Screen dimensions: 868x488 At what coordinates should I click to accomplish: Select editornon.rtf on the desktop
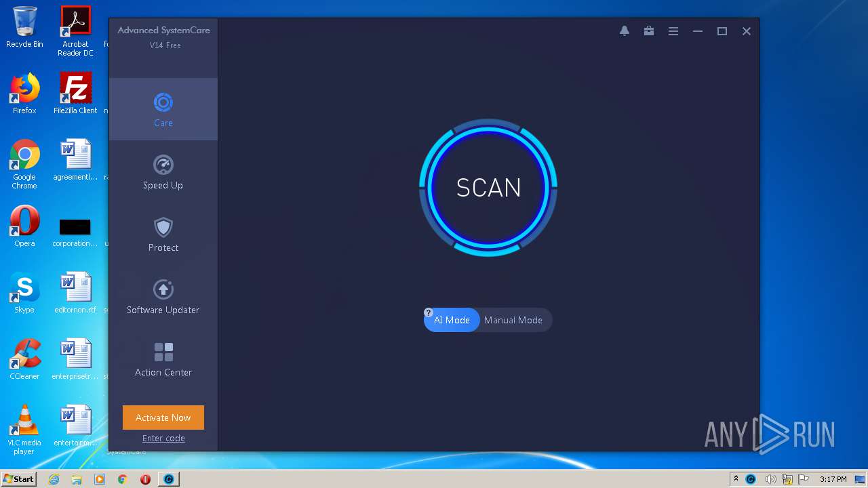(x=75, y=293)
